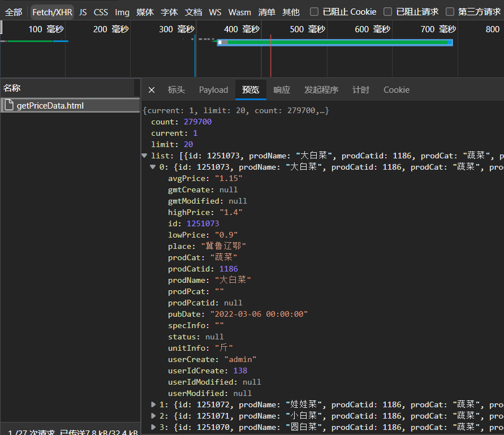Click the limit value 20

point(188,144)
